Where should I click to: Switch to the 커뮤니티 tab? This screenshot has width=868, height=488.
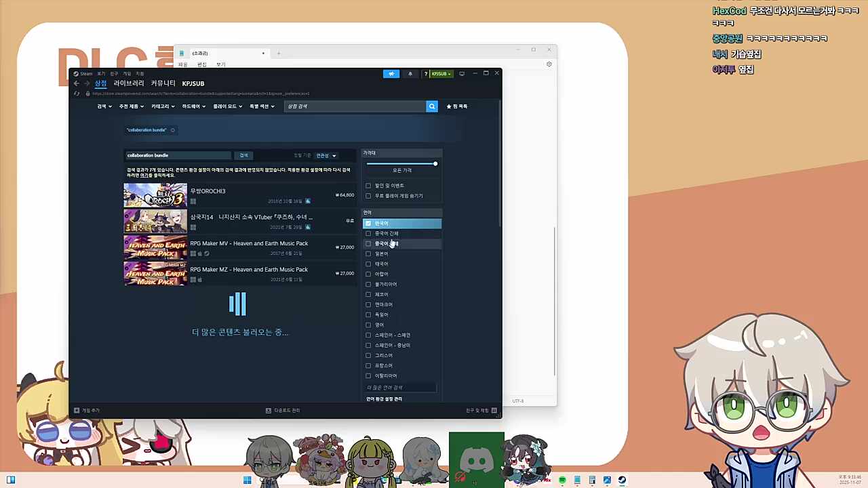click(163, 83)
